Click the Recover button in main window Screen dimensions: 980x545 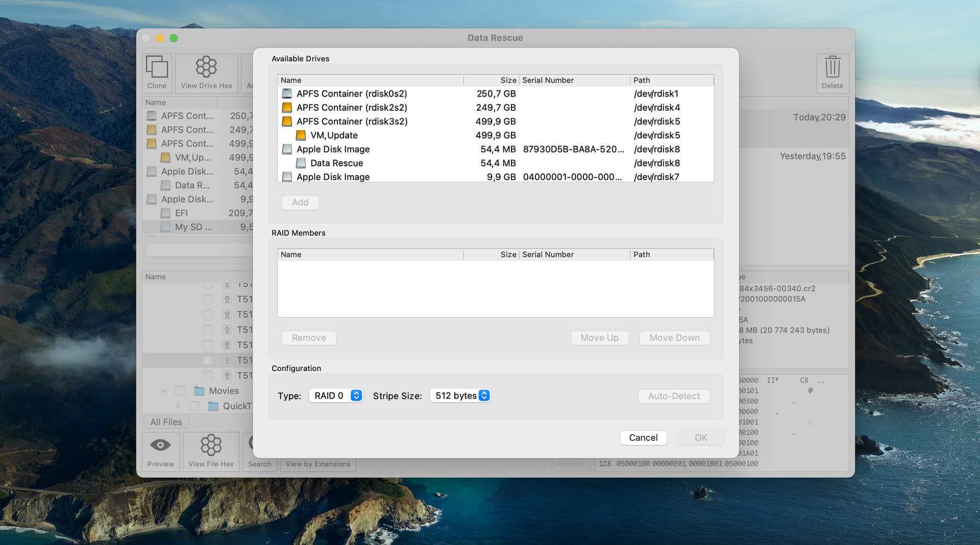click(x=571, y=464)
